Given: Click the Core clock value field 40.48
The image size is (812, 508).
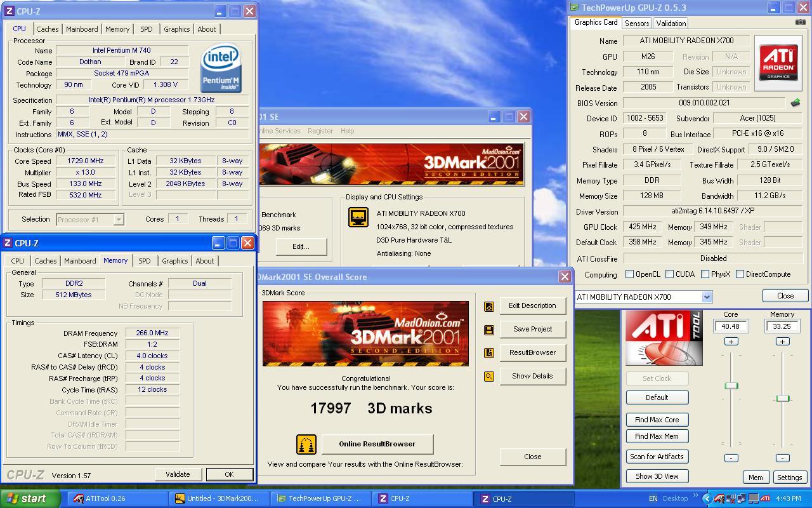Looking at the screenshot, I should click(x=731, y=326).
